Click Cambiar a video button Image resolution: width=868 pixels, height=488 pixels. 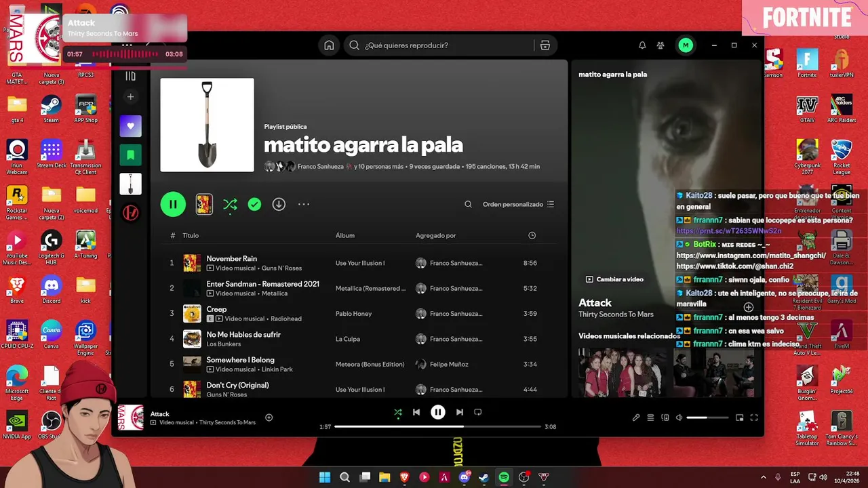click(x=614, y=279)
